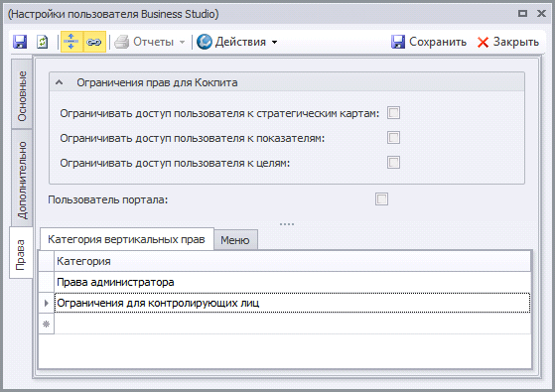
Task: Open the Действия dropdown arrow
Action: [274, 42]
